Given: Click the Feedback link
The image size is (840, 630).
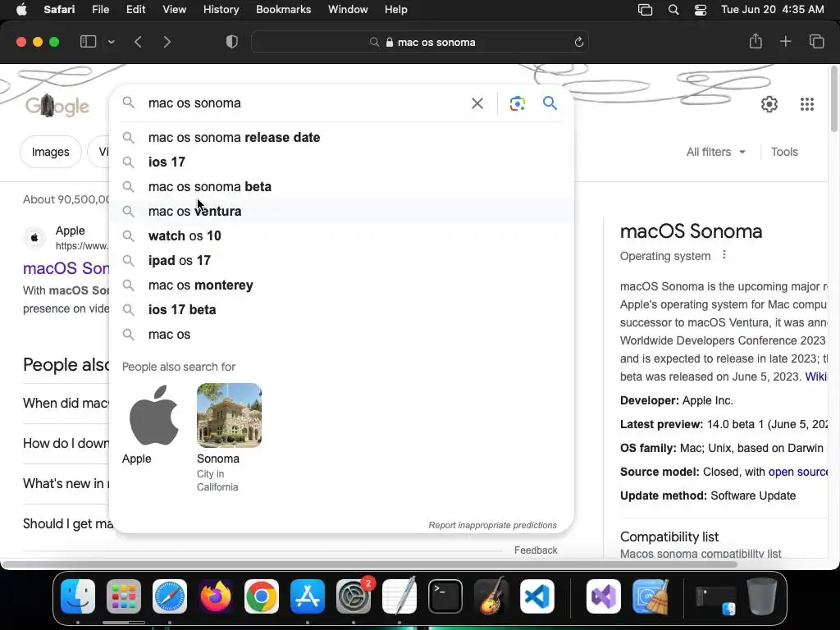Looking at the screenshot, I should click(536, 550).
